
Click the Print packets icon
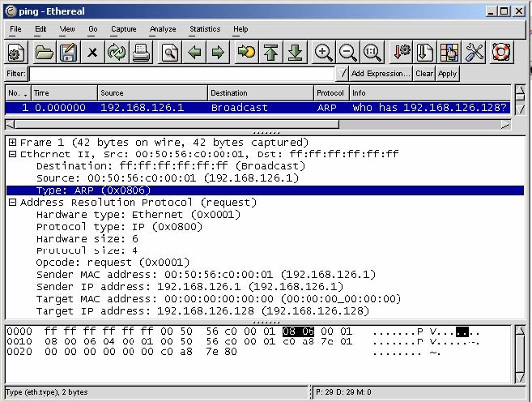pyautogui.click(x=141, y=53)
